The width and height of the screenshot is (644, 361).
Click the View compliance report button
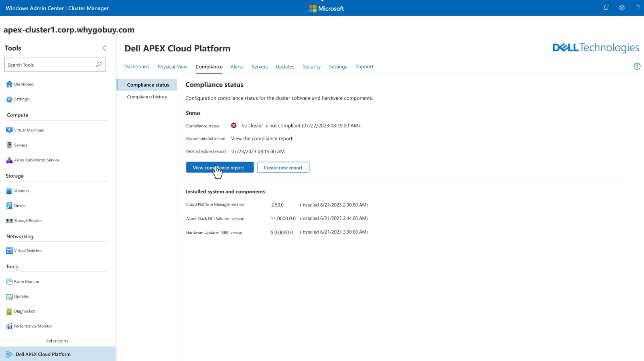click(219, 167)
